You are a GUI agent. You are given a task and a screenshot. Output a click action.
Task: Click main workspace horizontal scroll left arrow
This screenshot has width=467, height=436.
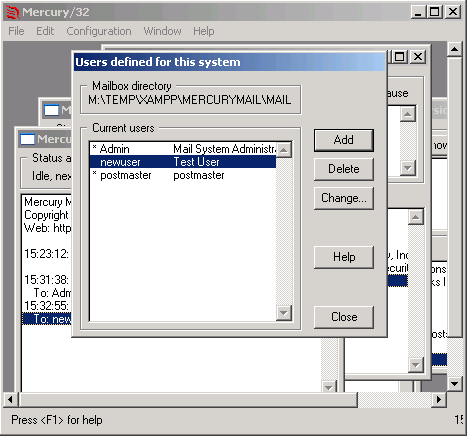point(10,399)
